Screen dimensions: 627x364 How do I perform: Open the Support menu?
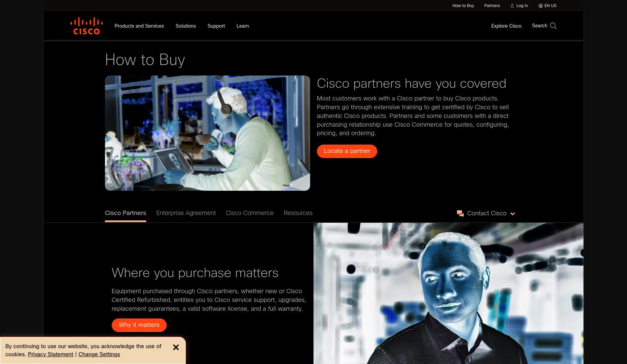coord(216,26)
